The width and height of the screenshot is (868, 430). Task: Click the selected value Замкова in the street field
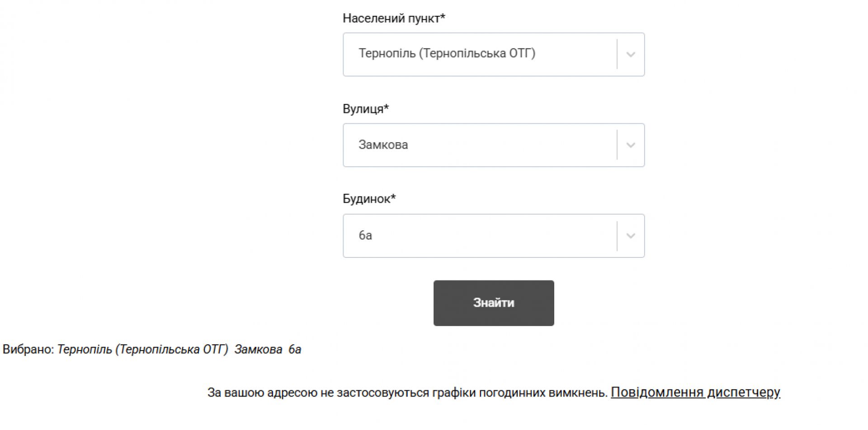(x=383, y=145)
